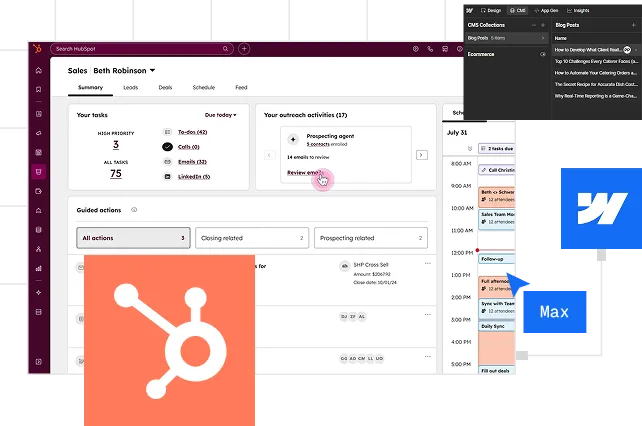Image resolution: width=642 pixels, height=426 pixels.
Task: Click the LinkedIn icon in Your tasks
Action: 167,177
